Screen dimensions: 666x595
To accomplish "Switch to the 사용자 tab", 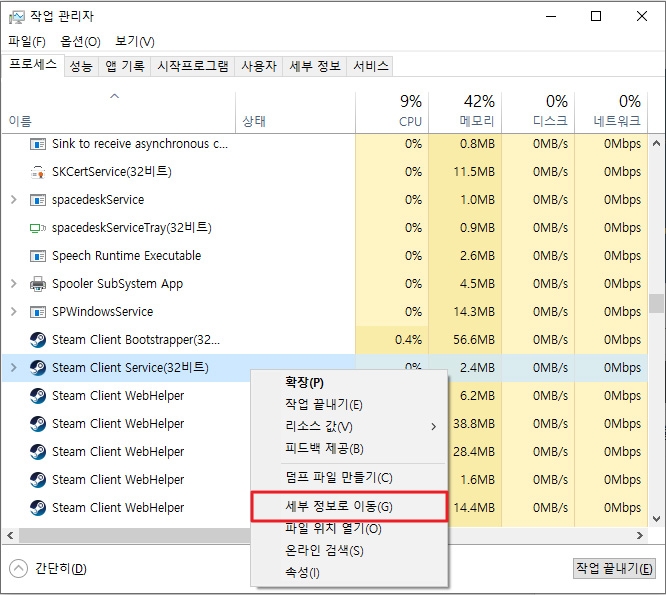I will pyautogui.click(x=259, y=66).
